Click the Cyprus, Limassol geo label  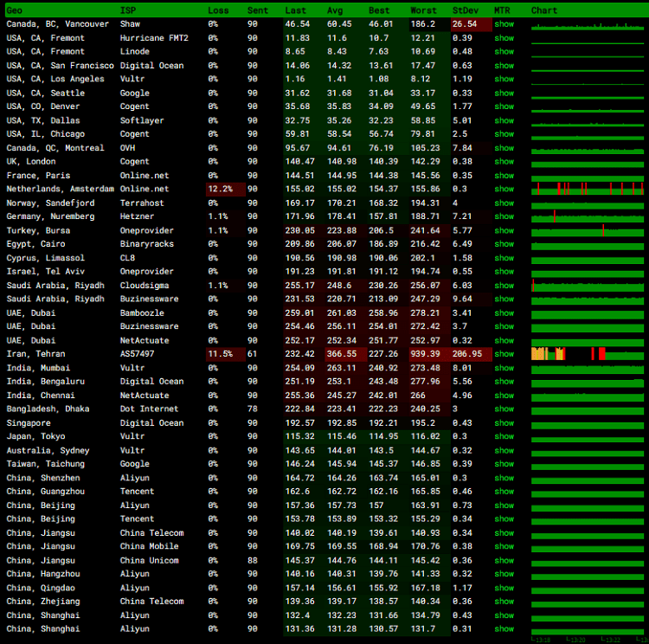pos(46,258)
